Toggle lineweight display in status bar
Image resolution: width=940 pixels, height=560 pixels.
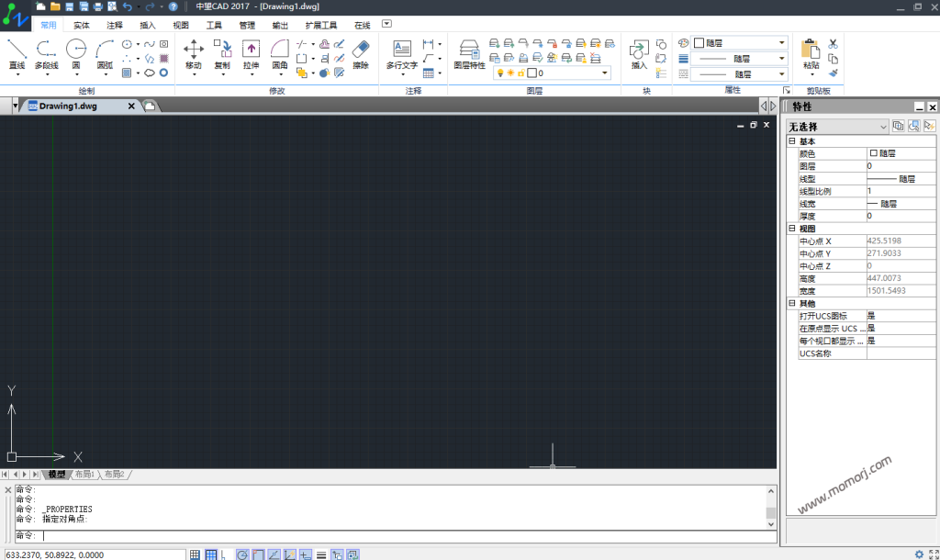(x=321, y=554)
